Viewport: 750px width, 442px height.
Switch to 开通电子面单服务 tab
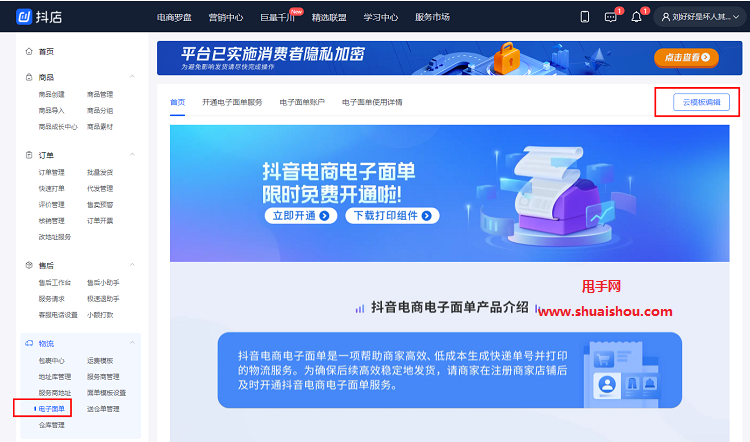(x=232, y=102)
